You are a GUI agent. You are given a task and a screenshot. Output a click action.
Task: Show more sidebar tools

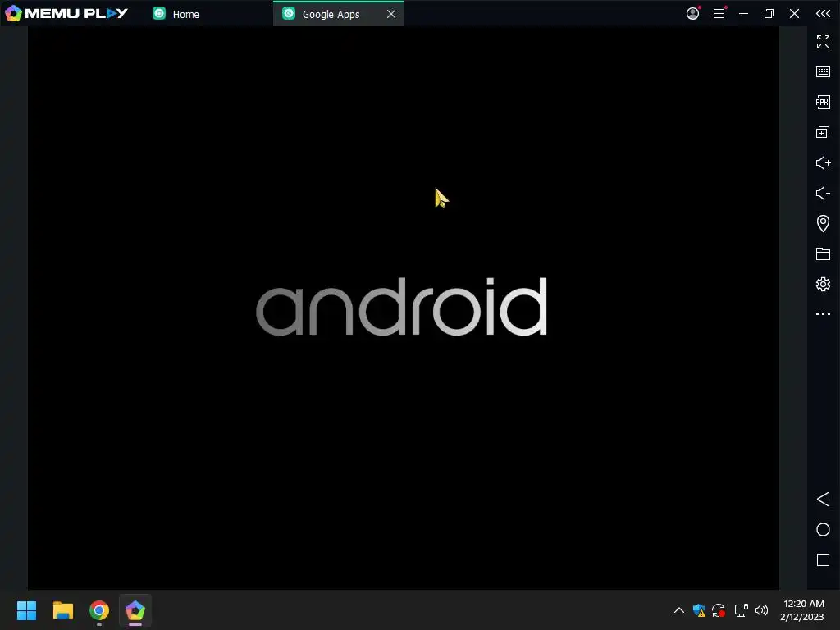[823, 314]
